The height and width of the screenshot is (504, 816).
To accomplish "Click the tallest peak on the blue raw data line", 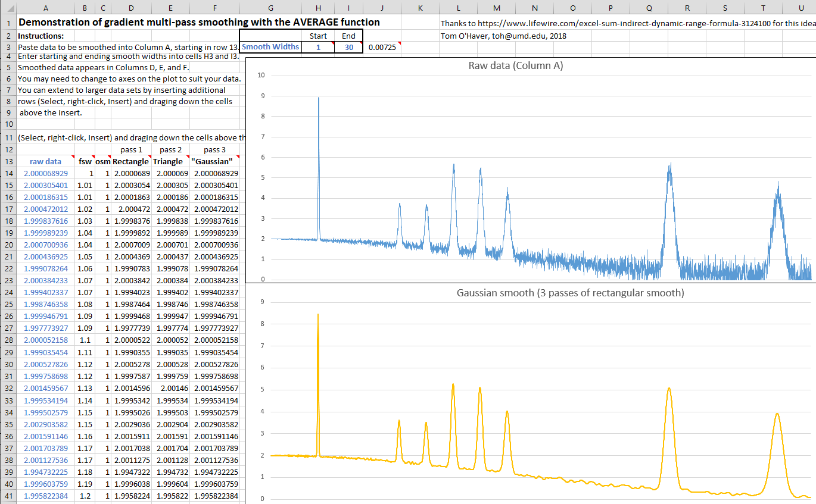I will point(319,101).
